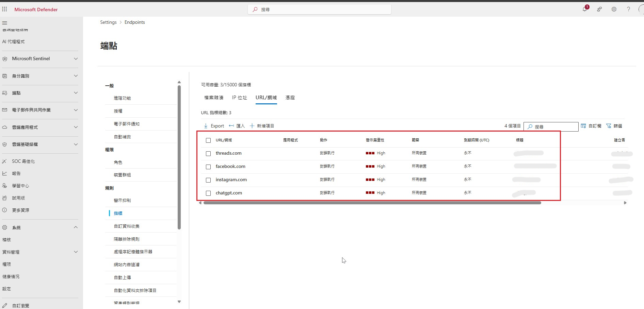Click the 自訂欄 columns icon

pos(583,126)
